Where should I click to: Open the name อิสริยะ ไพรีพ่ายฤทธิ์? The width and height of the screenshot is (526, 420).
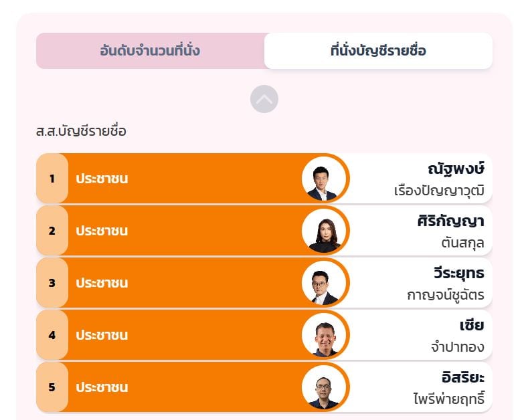pyautogui.click(x=450, y=388)
